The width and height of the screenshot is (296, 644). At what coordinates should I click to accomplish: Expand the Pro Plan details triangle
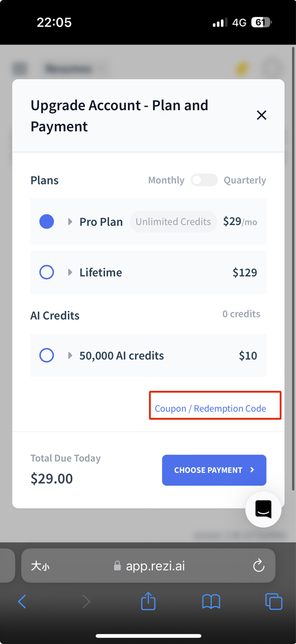[70, 221]
